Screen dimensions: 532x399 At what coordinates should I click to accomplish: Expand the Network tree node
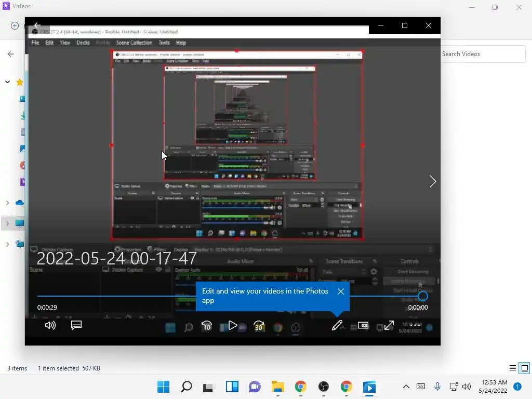pos(7,244)
